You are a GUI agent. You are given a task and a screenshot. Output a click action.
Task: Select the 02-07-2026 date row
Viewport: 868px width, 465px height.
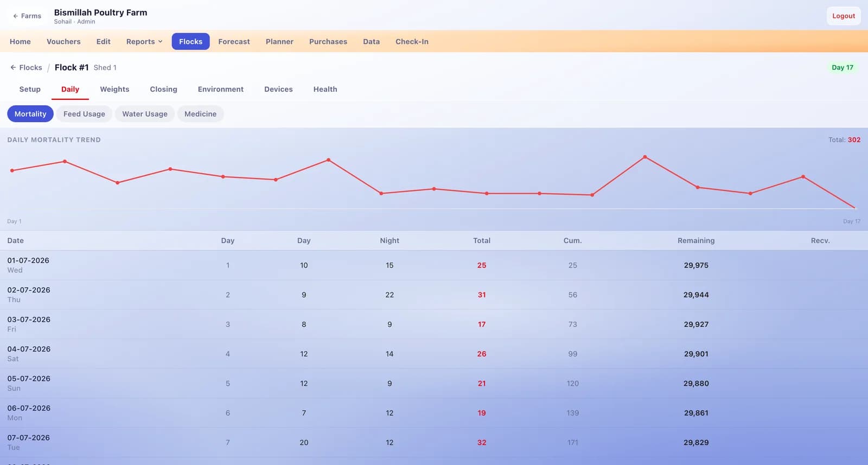[x=434, y=295]
